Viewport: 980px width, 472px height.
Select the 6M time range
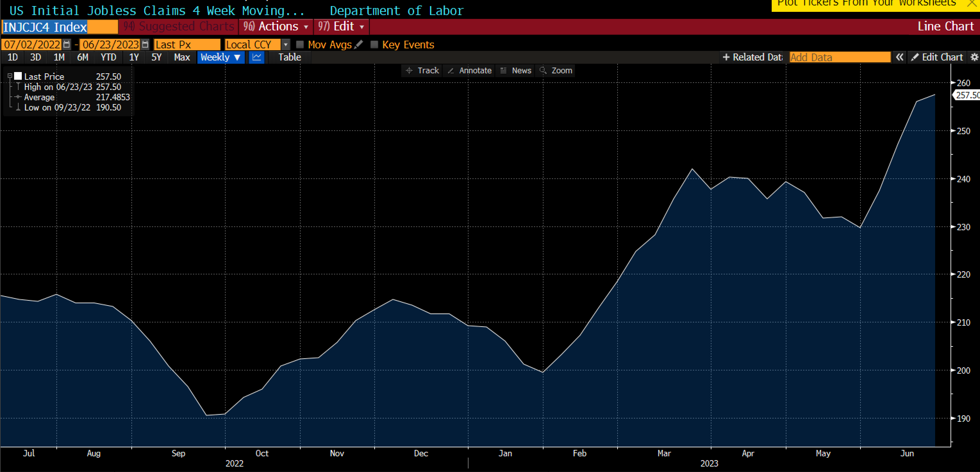click(83, 57)
